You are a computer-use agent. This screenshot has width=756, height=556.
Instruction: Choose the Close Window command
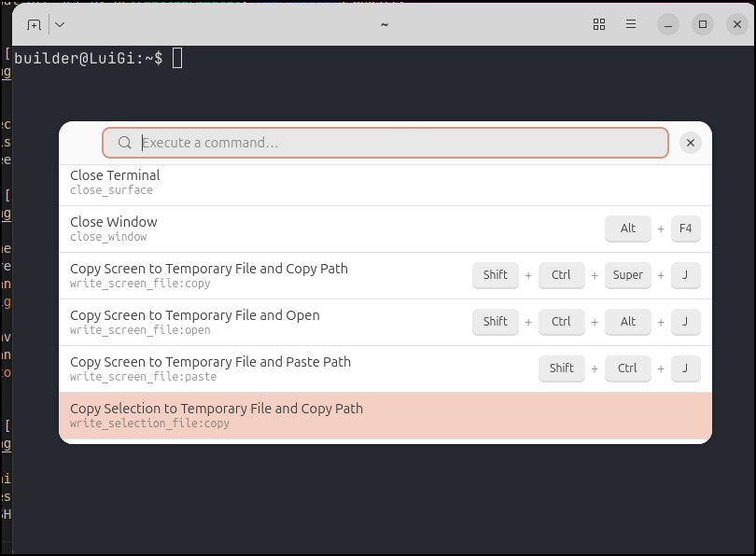coord(280,229)
